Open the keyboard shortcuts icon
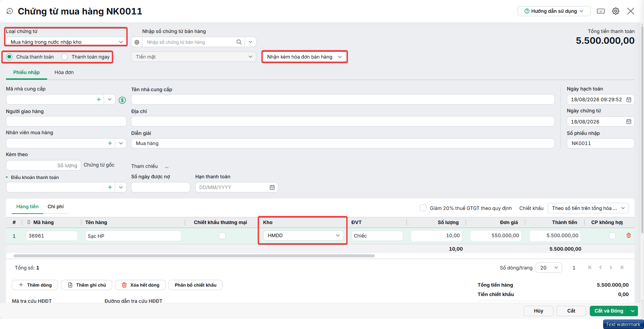This screenshot has height=329, width=644. click(601, 11)
